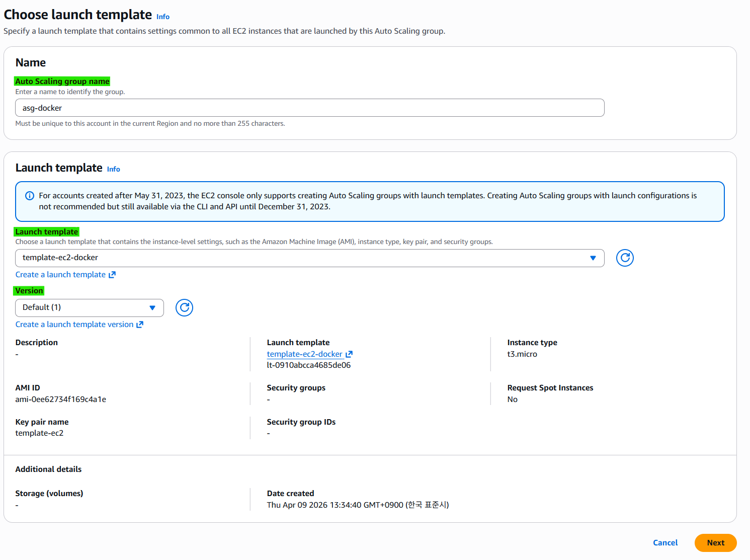Viewport: 750px width, 560px height.
Task: Open Info beside Launch template heading
Action: click(114, 169)
